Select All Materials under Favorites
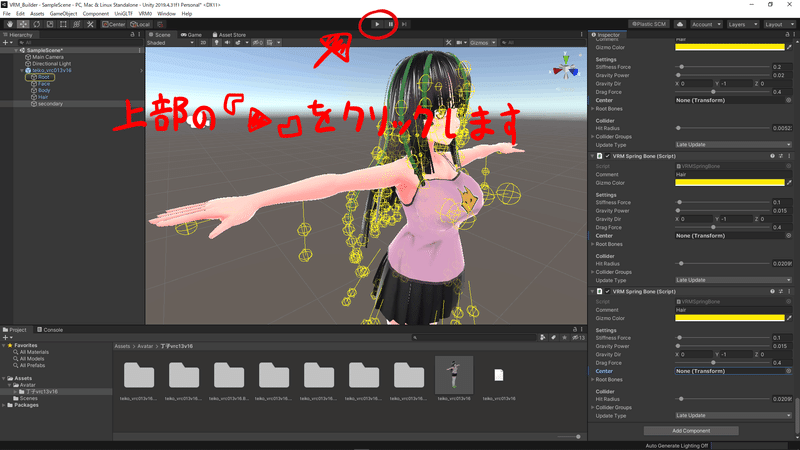Screen dimensions: 800x450 pyautogui.click(x=34, y=352)
